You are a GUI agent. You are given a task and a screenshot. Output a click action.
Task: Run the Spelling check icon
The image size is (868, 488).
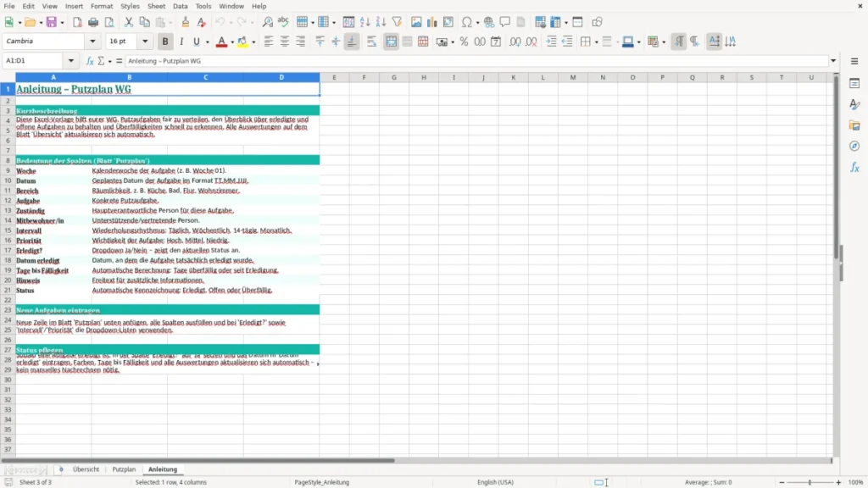283,22
